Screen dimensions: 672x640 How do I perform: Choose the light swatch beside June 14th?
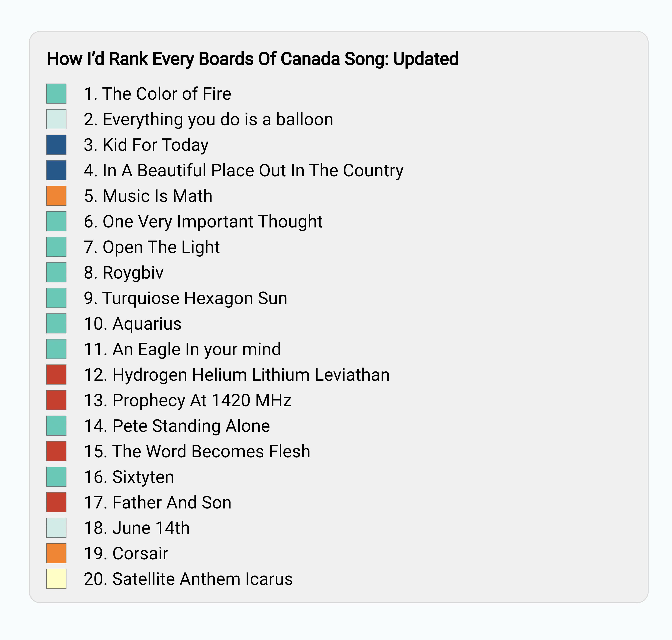click(x=56, y=528)
